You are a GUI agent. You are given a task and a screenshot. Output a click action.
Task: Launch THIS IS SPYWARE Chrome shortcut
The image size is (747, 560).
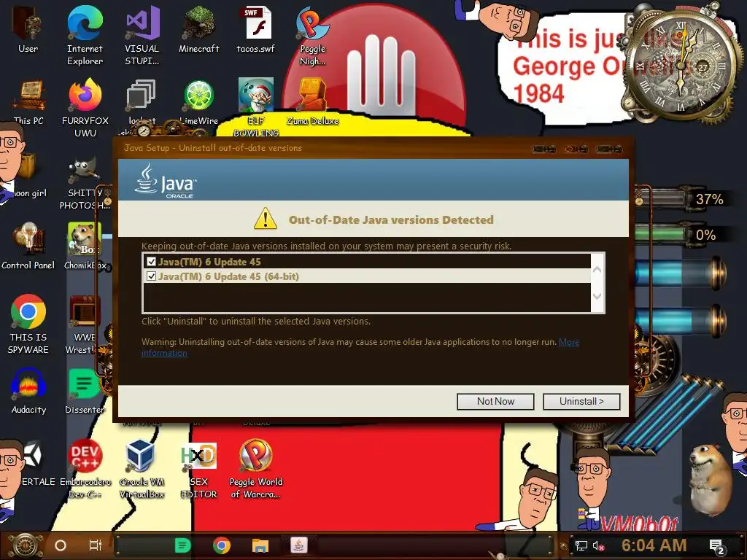28,324
